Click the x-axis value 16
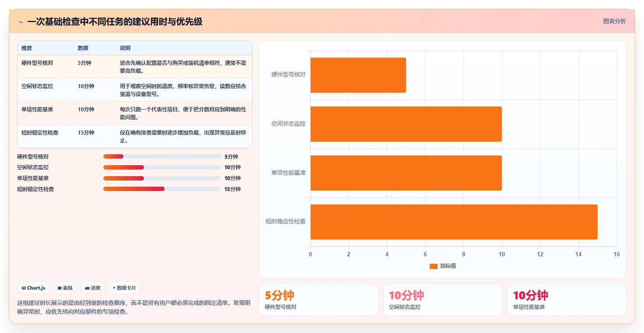 [x=616, y=254]
